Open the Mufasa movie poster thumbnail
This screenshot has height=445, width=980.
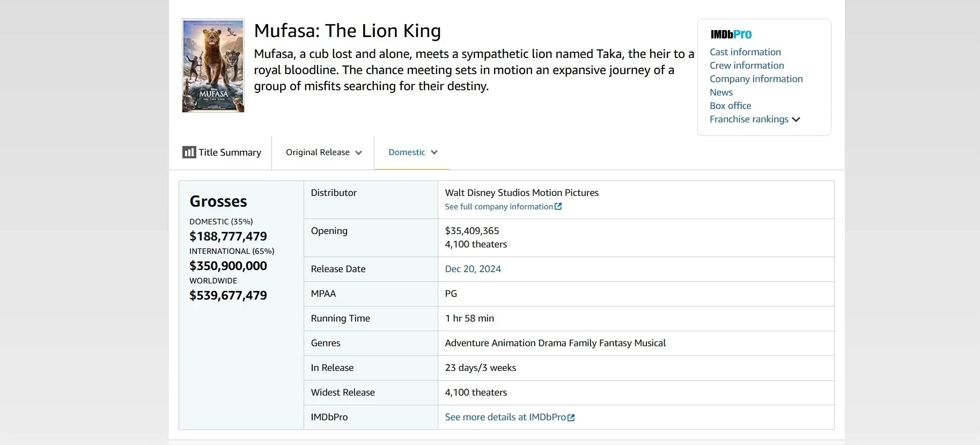point(213,65)
